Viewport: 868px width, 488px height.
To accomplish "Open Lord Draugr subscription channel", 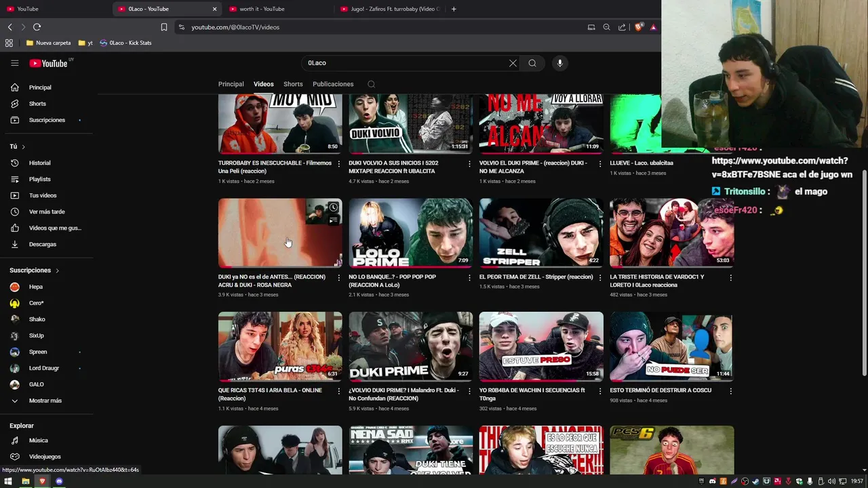I will coord(43,368).
